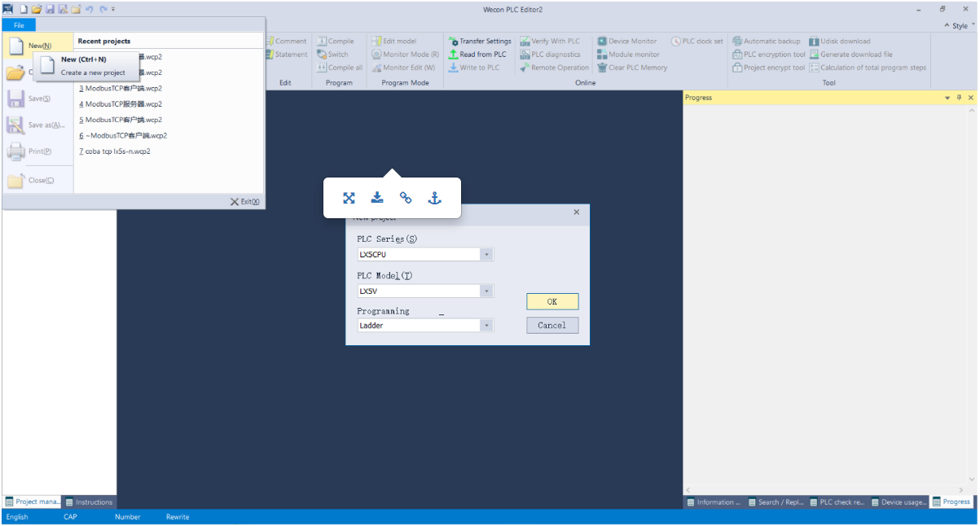This screenshot has height=526, width=980.
Task: Switch to the Instructions tab
Action: coord(90,502)
